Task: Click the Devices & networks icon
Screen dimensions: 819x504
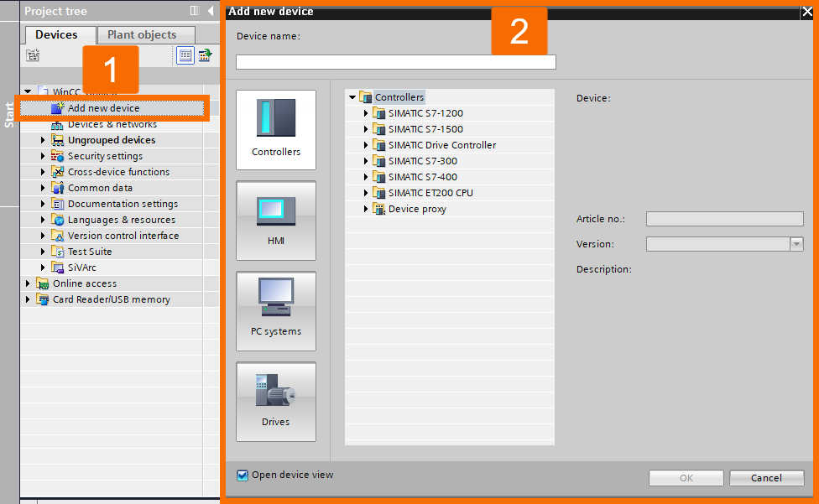Action: pyautogui.click(x=57, y=125)
